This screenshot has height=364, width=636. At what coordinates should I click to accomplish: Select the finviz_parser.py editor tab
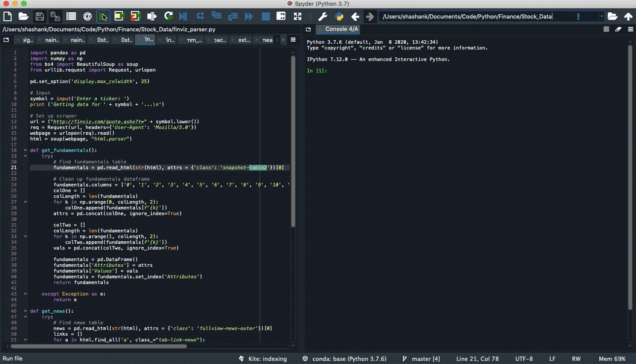(145, 40)
